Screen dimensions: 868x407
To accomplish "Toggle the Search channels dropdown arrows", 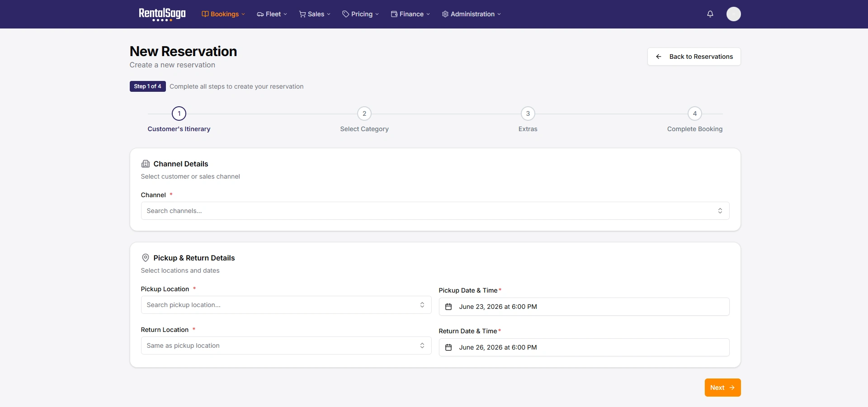I will point(720,211).
